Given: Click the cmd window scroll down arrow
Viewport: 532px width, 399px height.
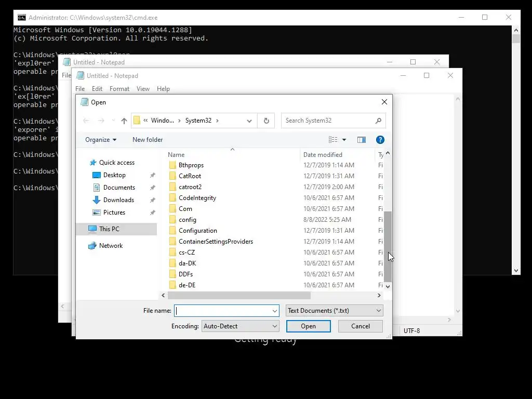Looking at the screenshot, I should click(516, 270).
